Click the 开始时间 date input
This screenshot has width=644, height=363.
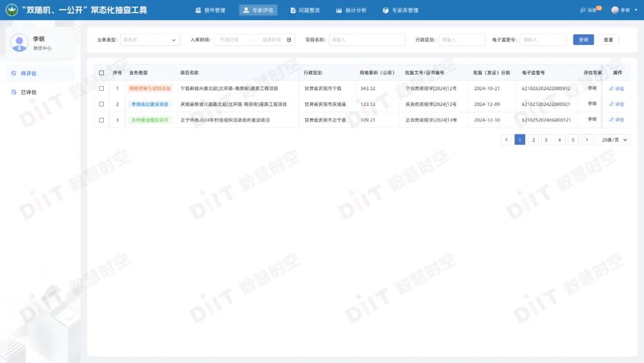(229, 40)
